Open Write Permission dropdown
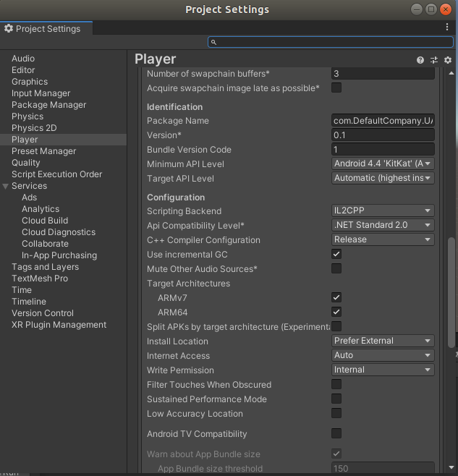This screenshot has width=458, height=476. [383, 370]
